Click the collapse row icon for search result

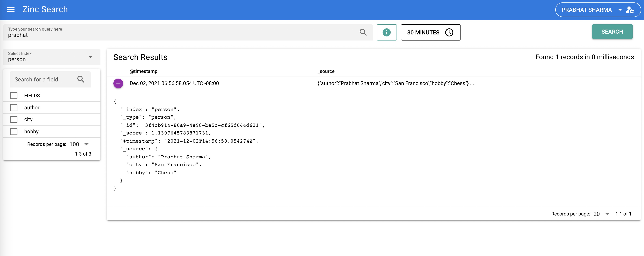(118, 83)
